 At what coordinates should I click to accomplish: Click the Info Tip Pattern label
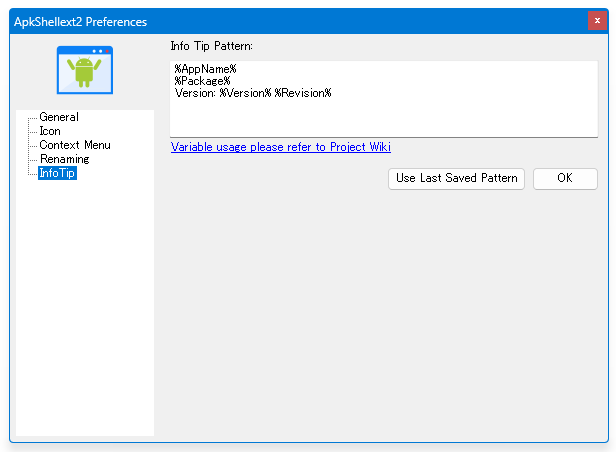[211, 46]
